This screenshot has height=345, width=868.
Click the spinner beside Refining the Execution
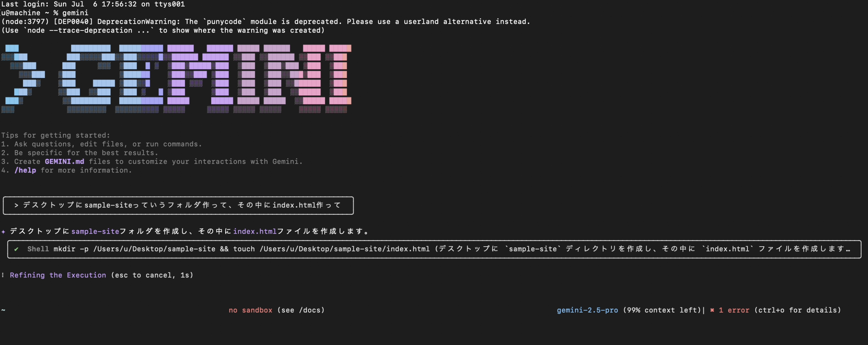[x=3, y=275]
